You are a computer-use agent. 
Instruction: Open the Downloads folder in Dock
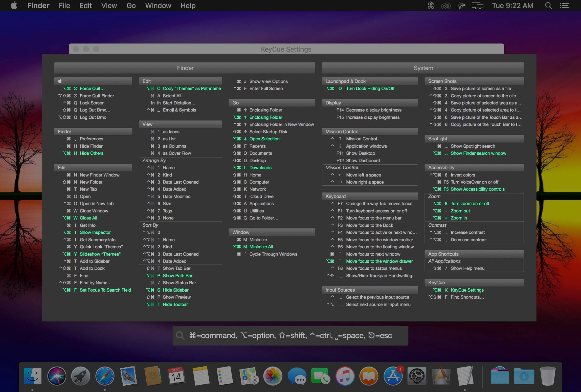click(x=524, y=376)
